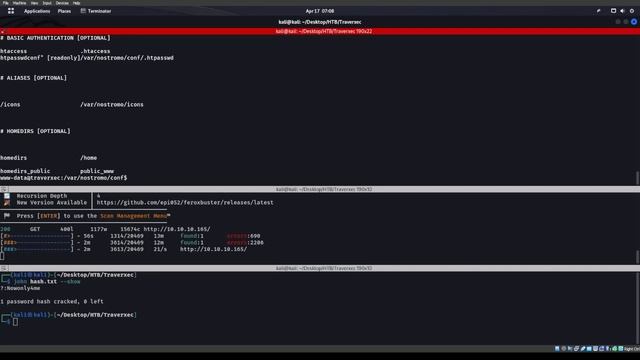
Task: Click the optical disc icon in VirtualBox status bar
Action: tap(564, 349)
